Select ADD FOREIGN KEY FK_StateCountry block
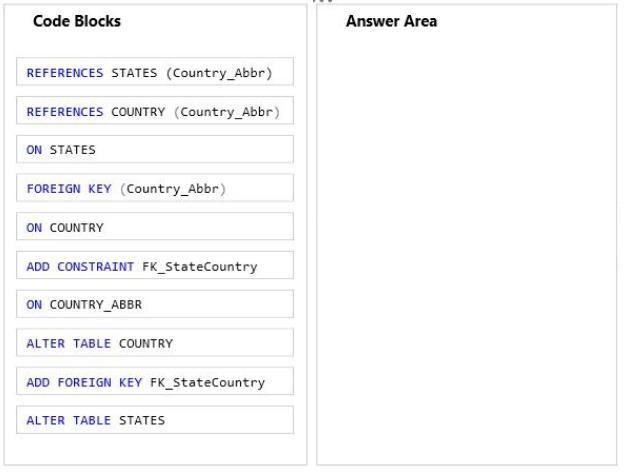 click(155, 382)
